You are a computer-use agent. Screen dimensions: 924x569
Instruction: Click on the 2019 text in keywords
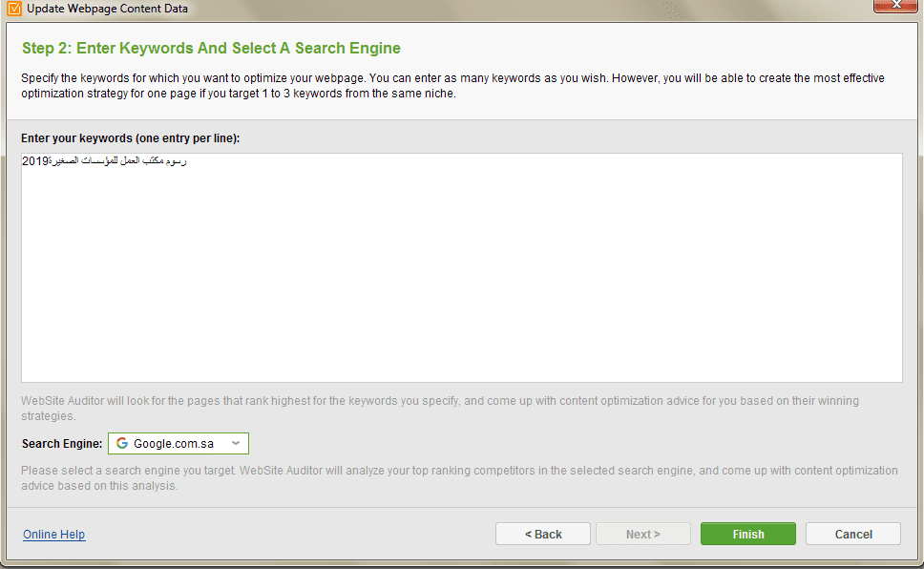click(x=34, y=161)
